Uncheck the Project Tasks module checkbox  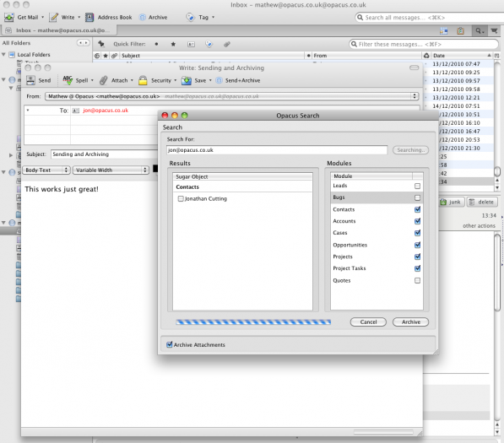(417, 268)
